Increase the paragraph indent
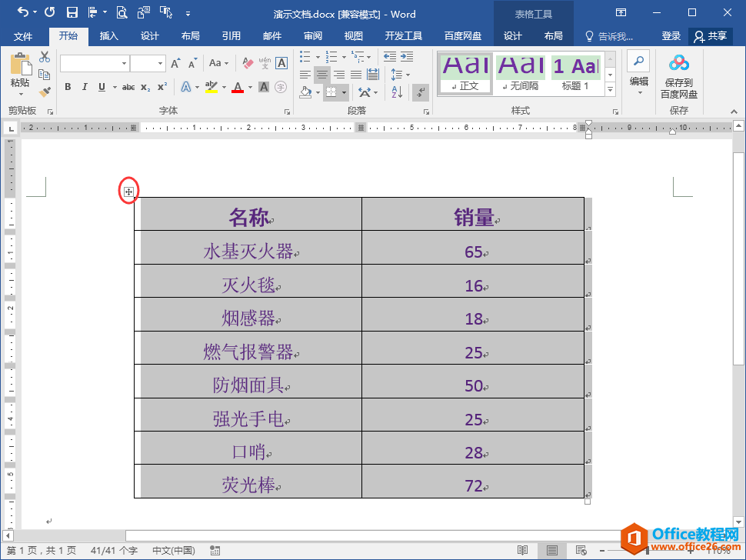 click(407, 57)
